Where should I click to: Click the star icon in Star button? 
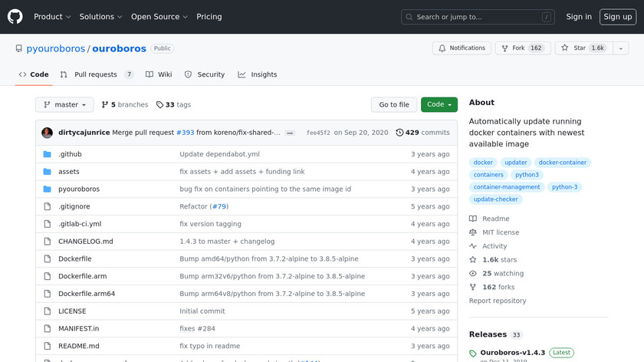click(x=565, y=48)
